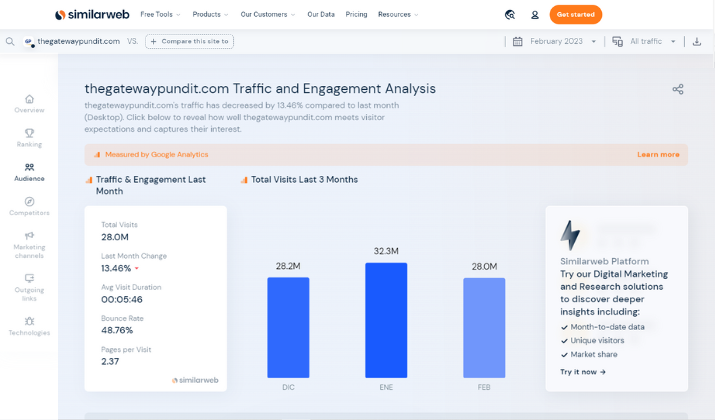Click the Avg Visit Duration 00:05:46 value

pos(122,300)
